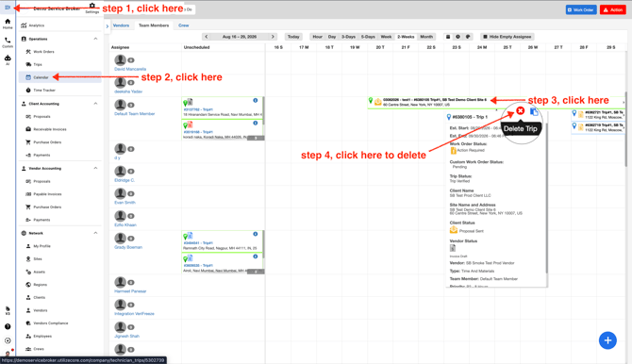Screen dimensions: 632x364
Task: Select Day view
Action: point(332,37)
